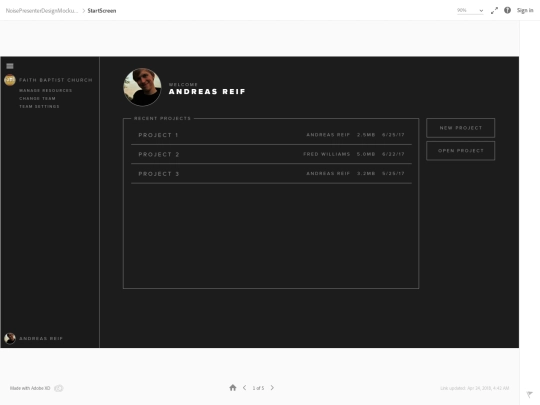Click 5.0MB size on Project 2
The height and width of the screenshot is (405, 540).
coord(366,154)
